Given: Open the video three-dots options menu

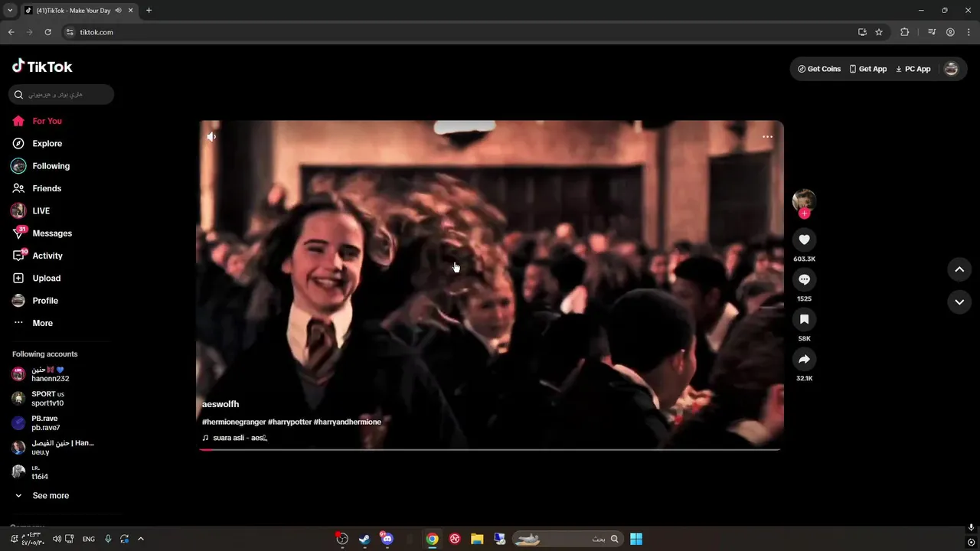Looking at the screenshot, I should 767,137.
